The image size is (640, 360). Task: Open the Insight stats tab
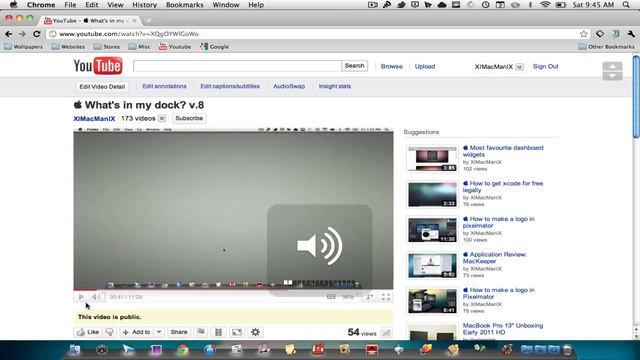(x=335, y=86)
